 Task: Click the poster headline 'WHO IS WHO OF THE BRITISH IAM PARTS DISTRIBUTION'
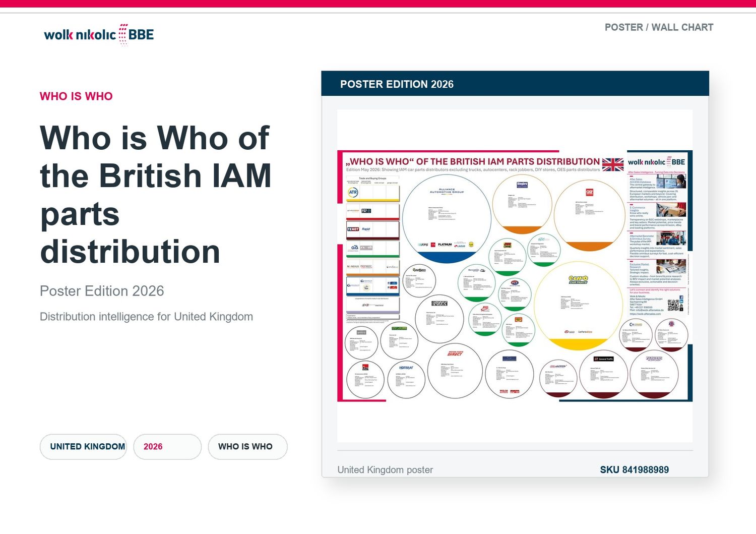pos(473,161)
